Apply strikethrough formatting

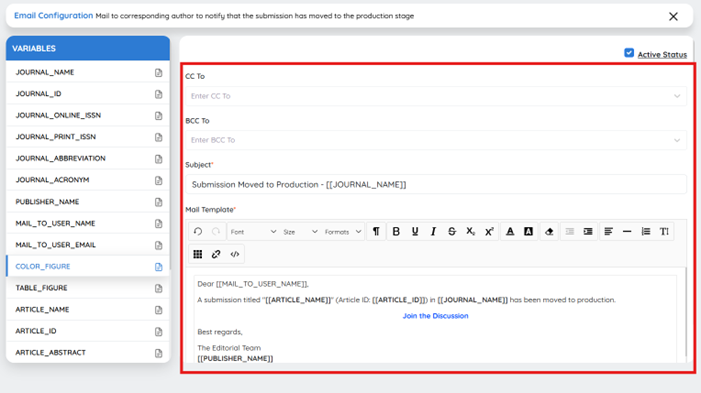pyautogui.click(x=452, y=232)
